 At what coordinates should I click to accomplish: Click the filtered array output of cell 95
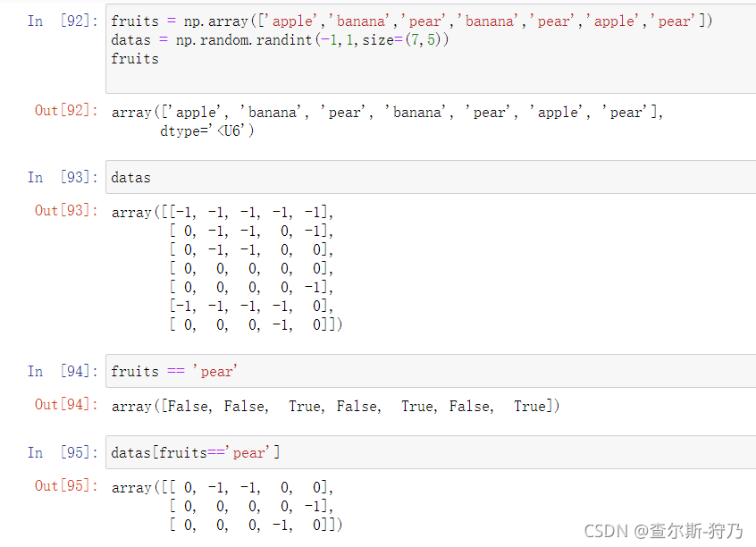[x=227, y=506]
